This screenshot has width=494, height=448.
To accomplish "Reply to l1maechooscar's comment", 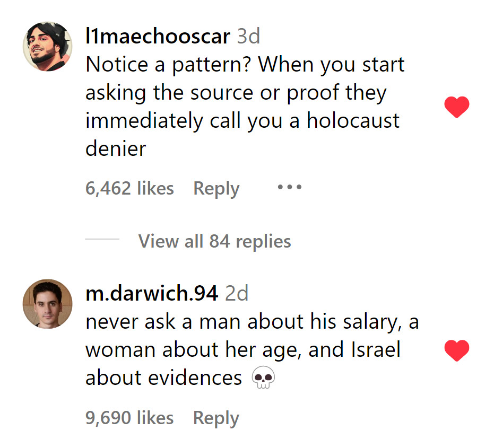I will (215, 188).
